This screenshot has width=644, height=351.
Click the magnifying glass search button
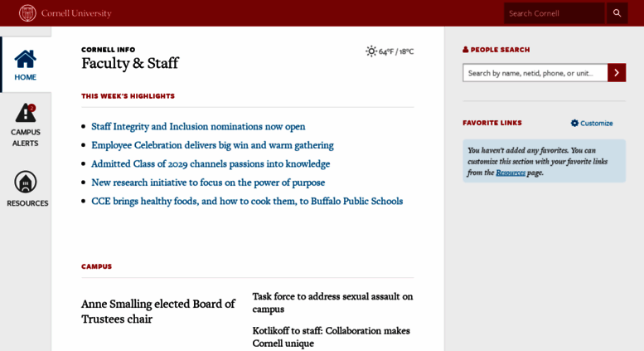point(617,13)
